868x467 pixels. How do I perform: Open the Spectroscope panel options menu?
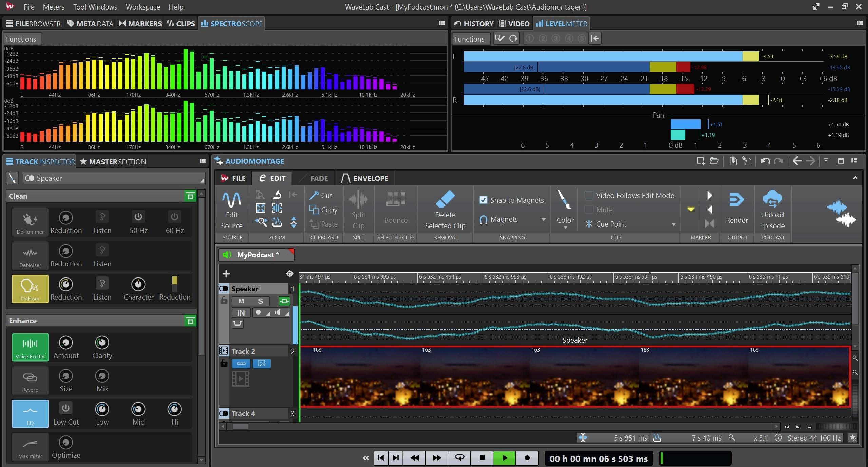(x=441, y=23)
